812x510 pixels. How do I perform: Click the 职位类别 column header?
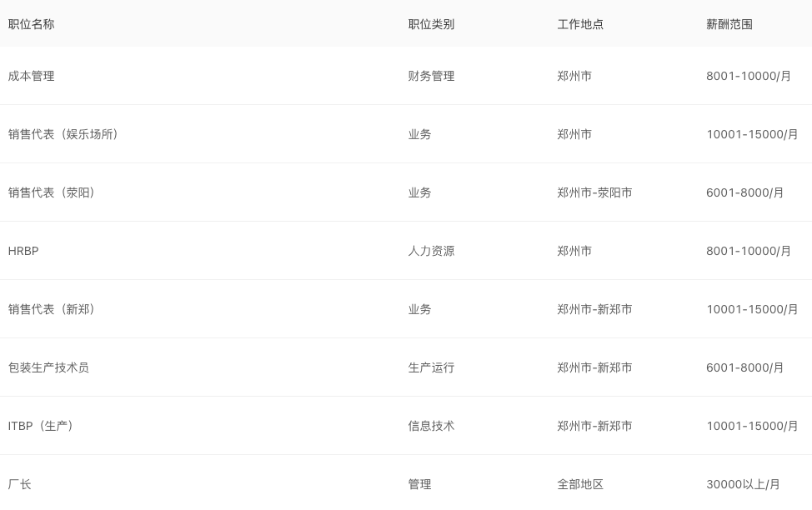click(431, 24)
